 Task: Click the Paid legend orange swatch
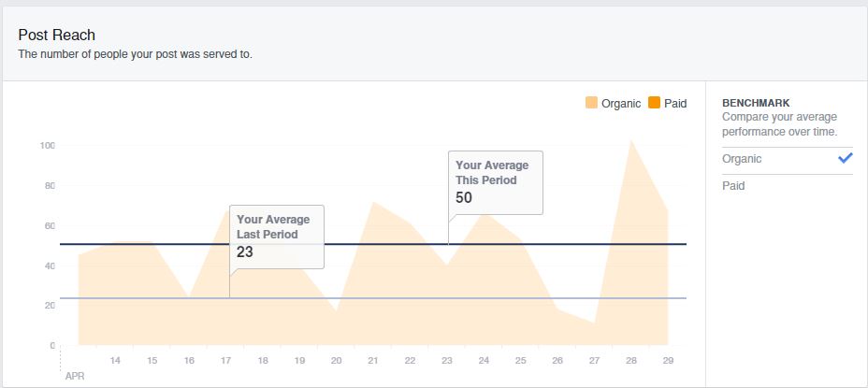coord(655,104)
